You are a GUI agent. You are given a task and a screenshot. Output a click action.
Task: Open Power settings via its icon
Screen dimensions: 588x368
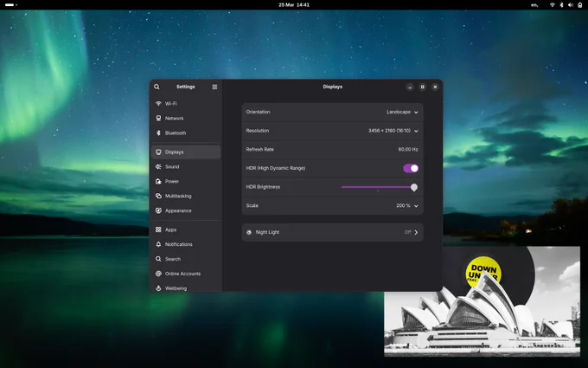[x=158, y=181]
